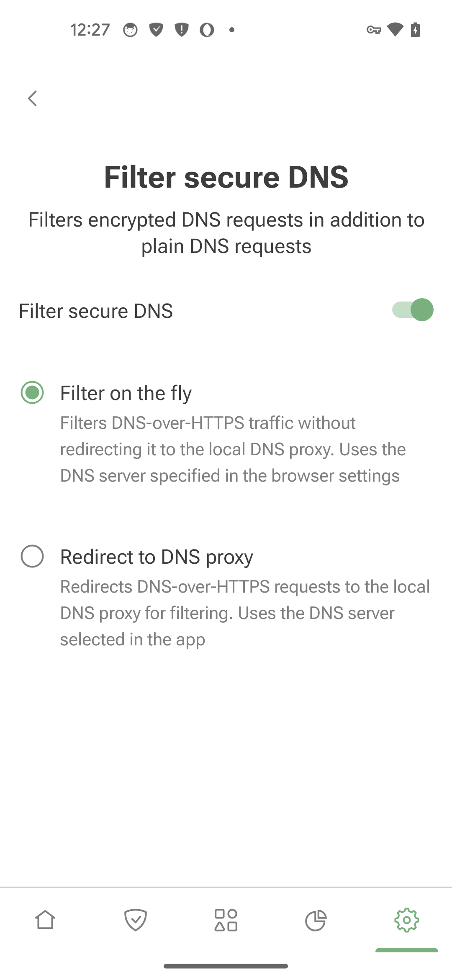Screen dimensions: 452x980
Task: Click the Wi-Fi icon in the status bar
Action: tap(395, 29)
